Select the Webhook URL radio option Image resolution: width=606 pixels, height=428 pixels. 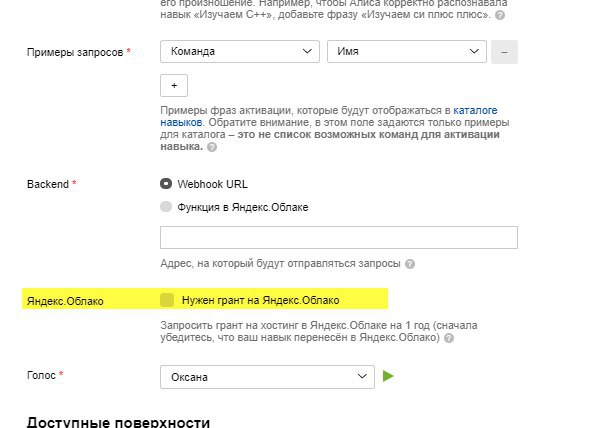tap(166, 184)
